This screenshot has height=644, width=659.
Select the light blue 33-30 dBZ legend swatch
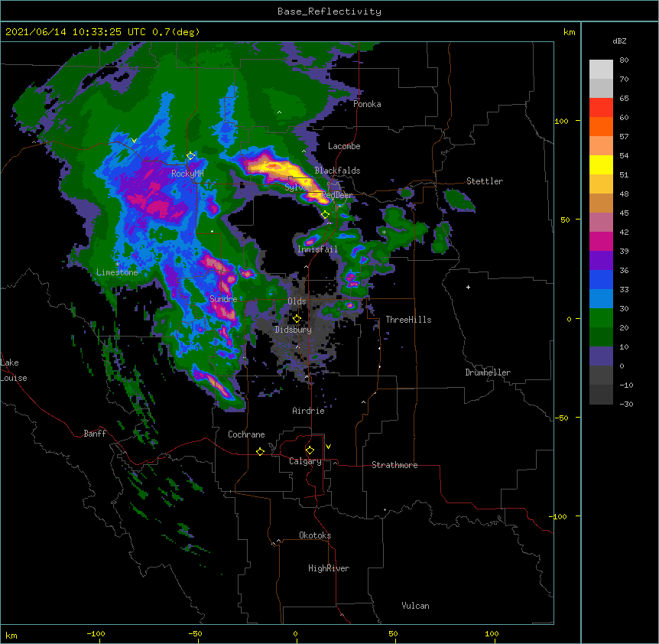click(x=601, y=299)
